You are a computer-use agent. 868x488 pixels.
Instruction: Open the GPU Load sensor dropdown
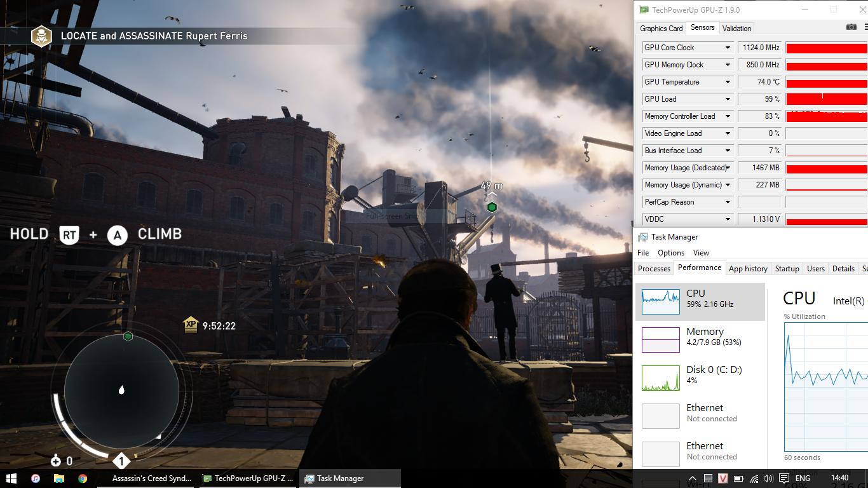tap(728, 99)
